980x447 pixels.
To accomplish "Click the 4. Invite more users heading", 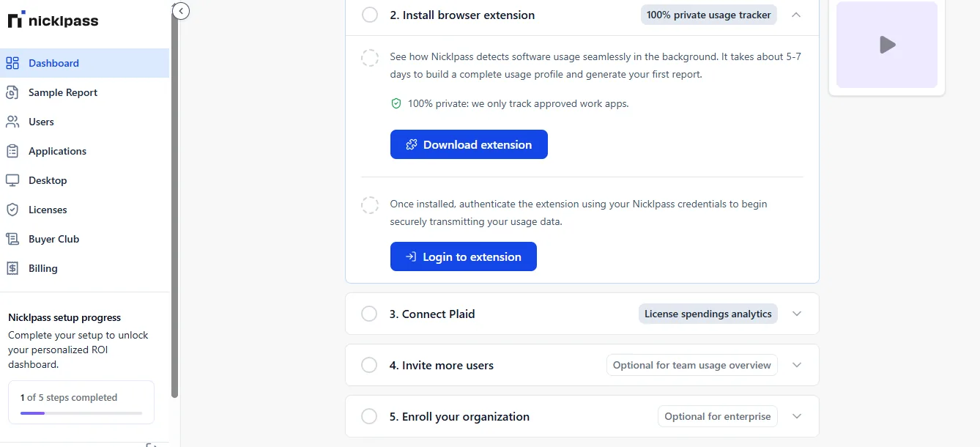I will pyautogui.click(x=442, y=365).
